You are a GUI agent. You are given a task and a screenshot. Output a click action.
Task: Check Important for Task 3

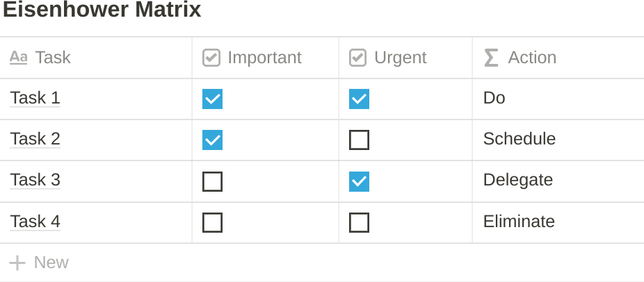212,181
